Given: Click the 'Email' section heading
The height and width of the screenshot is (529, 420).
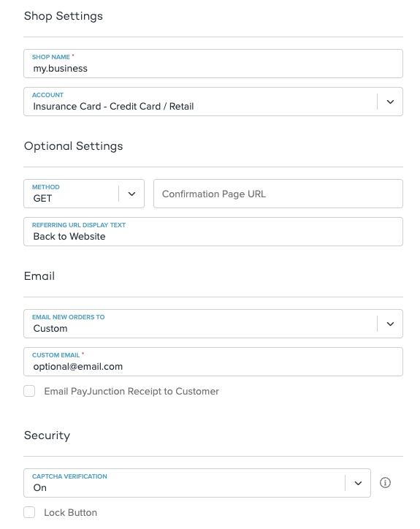Looking at the screenshot, I should 39,276.
